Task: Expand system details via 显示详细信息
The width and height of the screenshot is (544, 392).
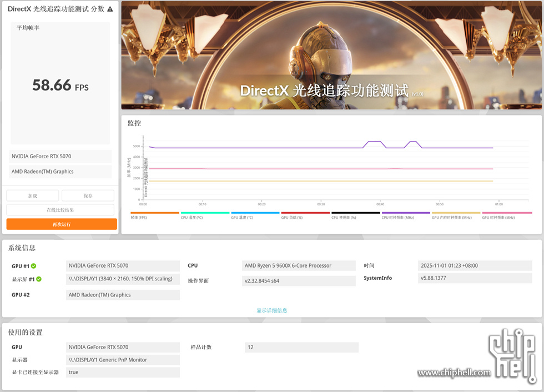Action: [x=272, y=310]
